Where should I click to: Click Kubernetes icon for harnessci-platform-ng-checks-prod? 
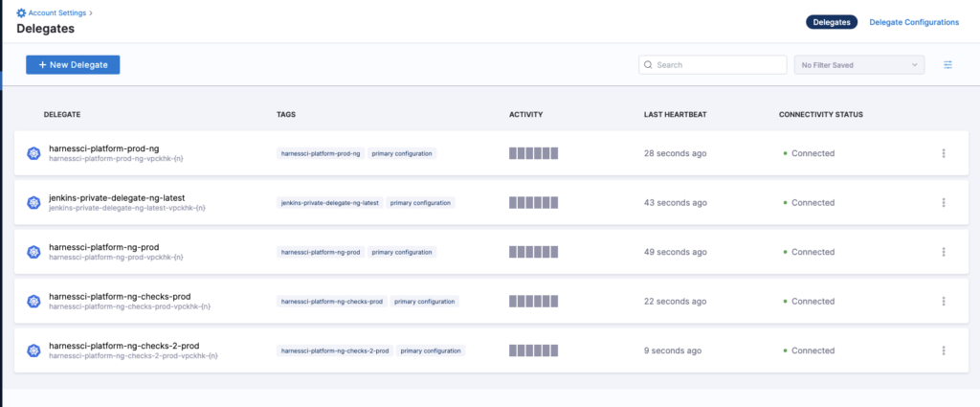pos(33,302)
